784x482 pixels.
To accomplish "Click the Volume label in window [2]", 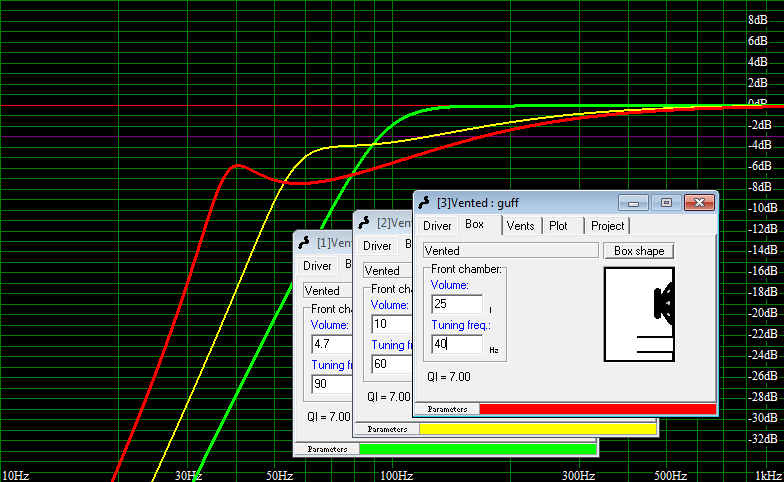I will coord(390,305).
